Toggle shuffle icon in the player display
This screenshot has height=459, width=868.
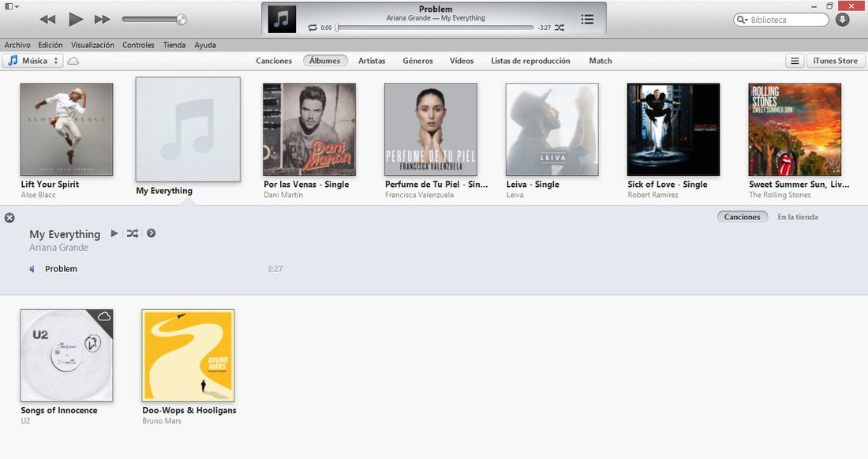tap(559, 28)
